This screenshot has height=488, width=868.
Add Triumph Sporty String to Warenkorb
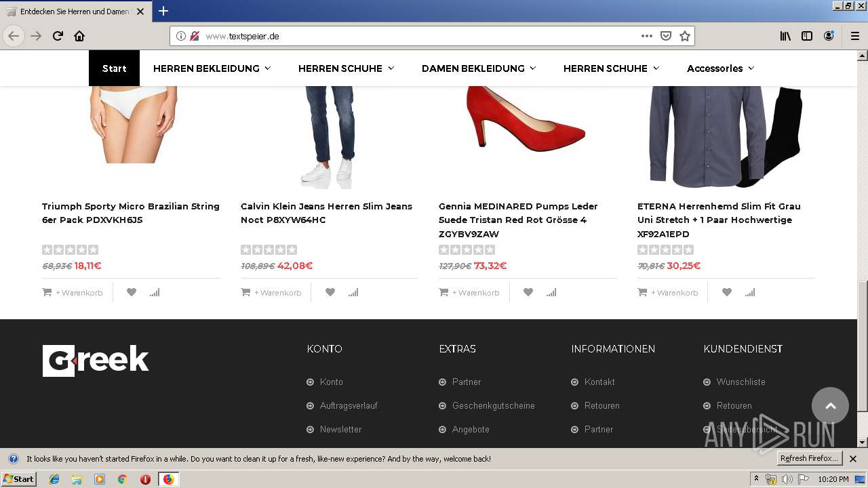pos(73,293)
